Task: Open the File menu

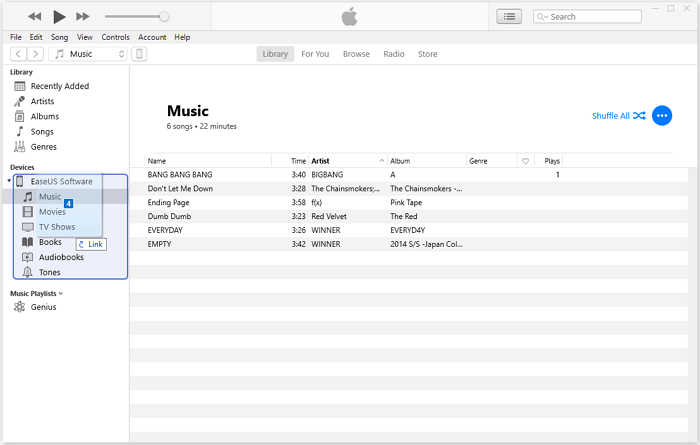Action: 16,37
